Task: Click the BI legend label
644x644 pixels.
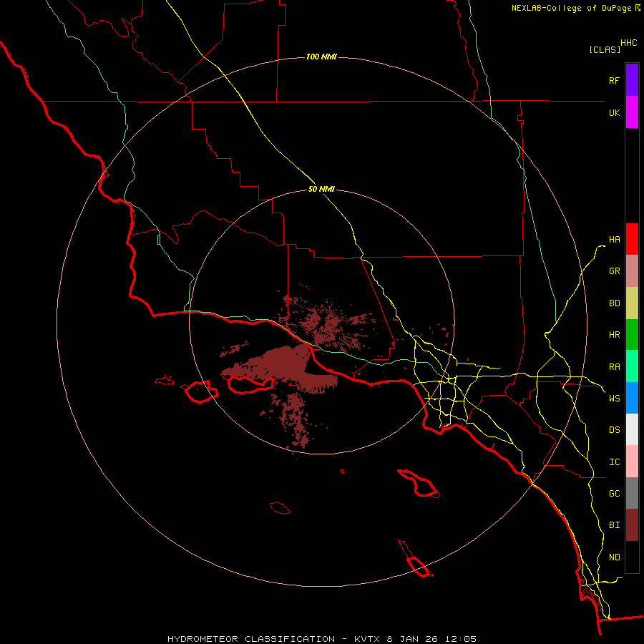Action: 614,525
